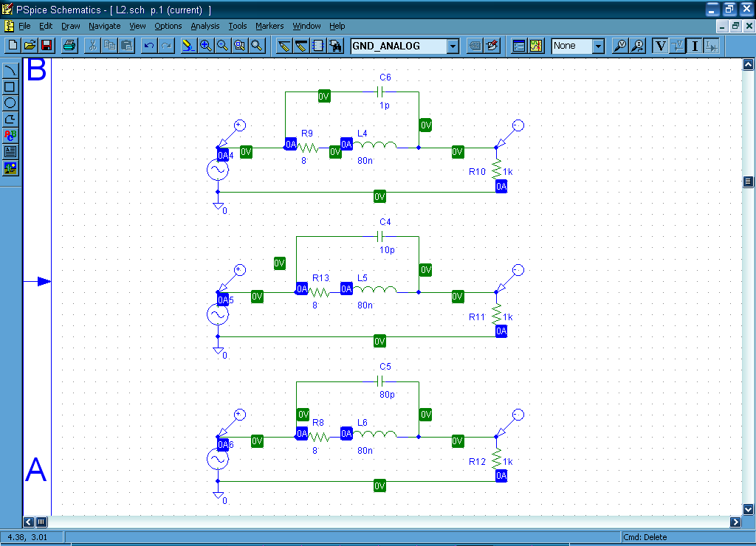Select the polyline drawing tool
Screen dimensions: 756x546
click(10, 120)
